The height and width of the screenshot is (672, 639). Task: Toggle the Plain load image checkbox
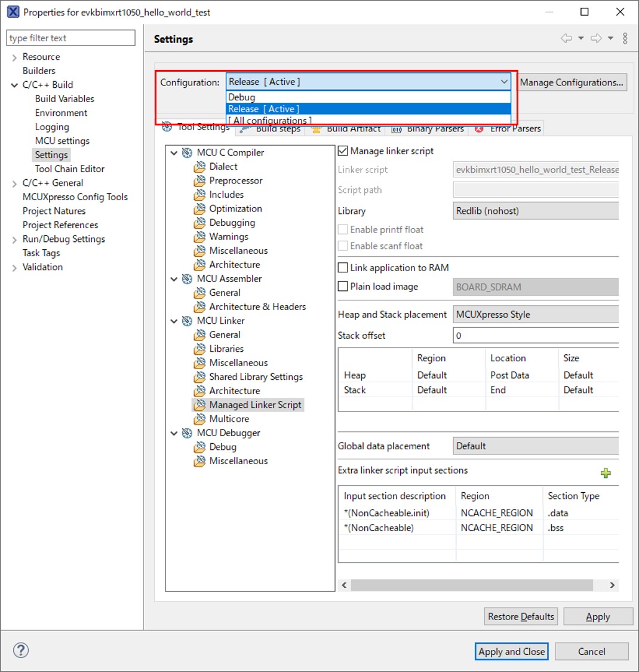343,286
